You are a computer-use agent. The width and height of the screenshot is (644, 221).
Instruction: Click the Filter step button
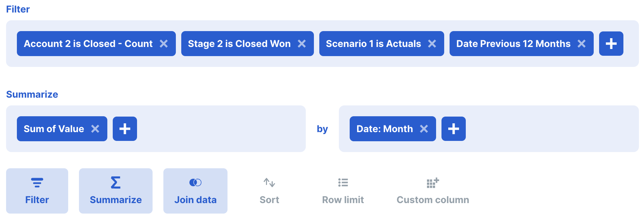coord(37,191)
